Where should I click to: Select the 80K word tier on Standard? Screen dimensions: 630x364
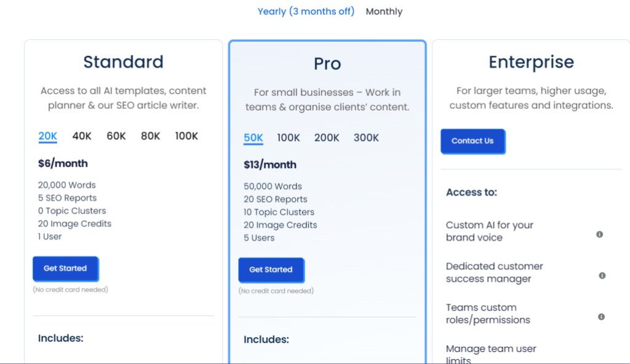[x=150, y=136]
